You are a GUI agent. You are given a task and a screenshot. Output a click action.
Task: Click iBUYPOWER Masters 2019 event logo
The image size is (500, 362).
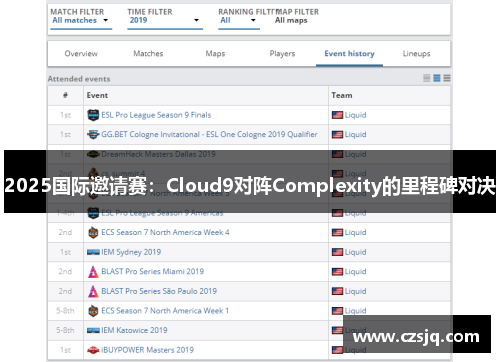click(93, 350)
